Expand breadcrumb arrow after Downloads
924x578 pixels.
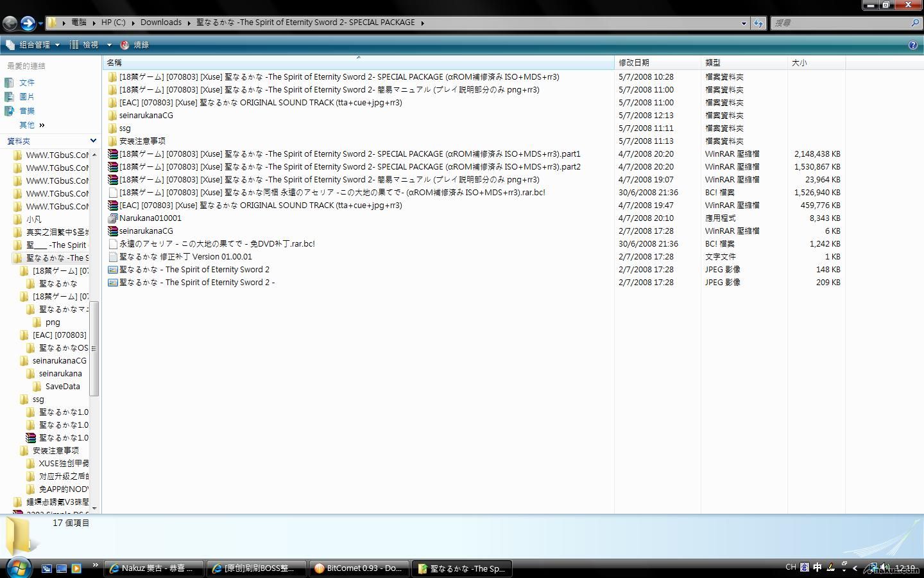pyautogui.click(x=189, y=23)
